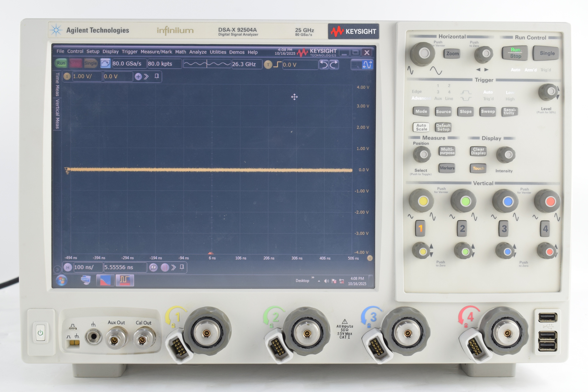Image resolution: width=588 pixels, height=392 pixels.
Task: Click the front-panel Auto Scale button
Action: click(421, 127)
